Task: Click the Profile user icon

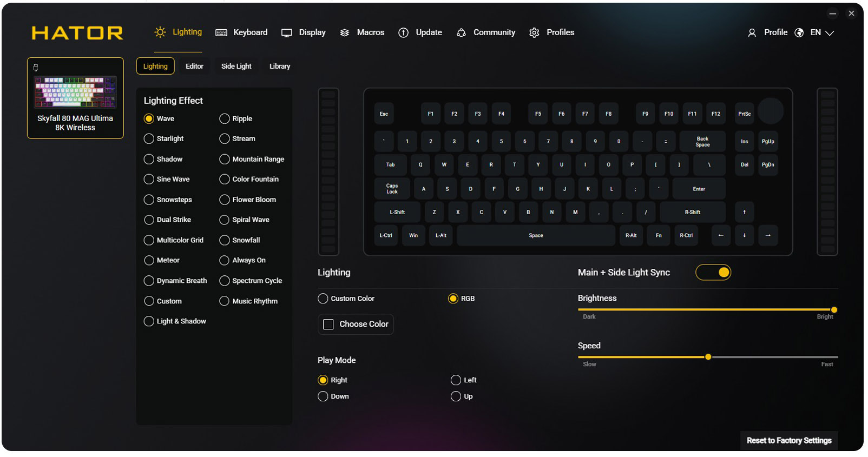Action: coord(752,33)
